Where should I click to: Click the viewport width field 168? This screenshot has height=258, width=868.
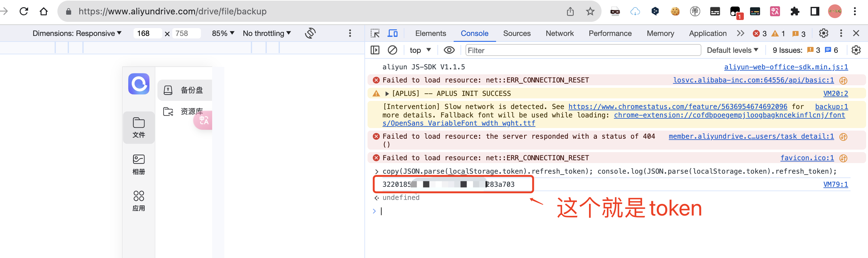point(147,33)
